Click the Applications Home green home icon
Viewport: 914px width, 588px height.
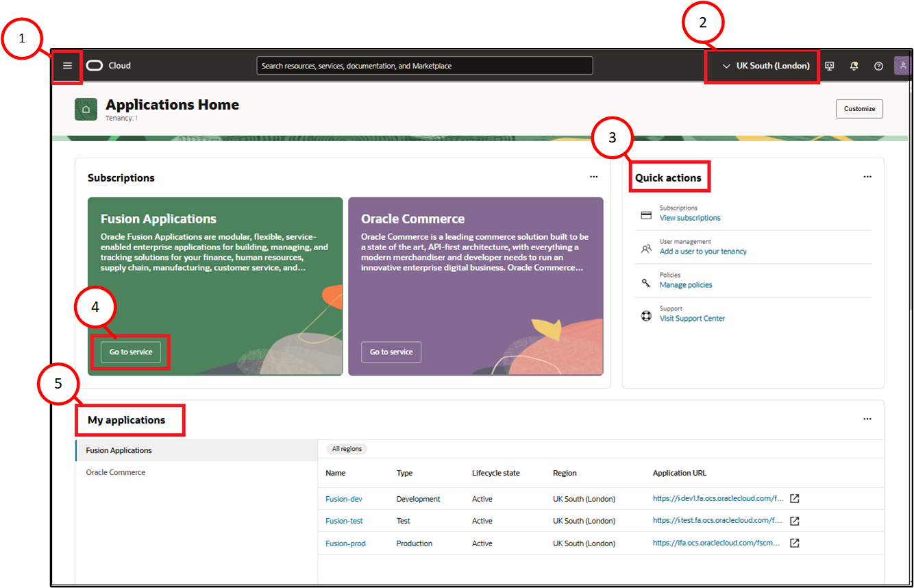click(86, 108)
